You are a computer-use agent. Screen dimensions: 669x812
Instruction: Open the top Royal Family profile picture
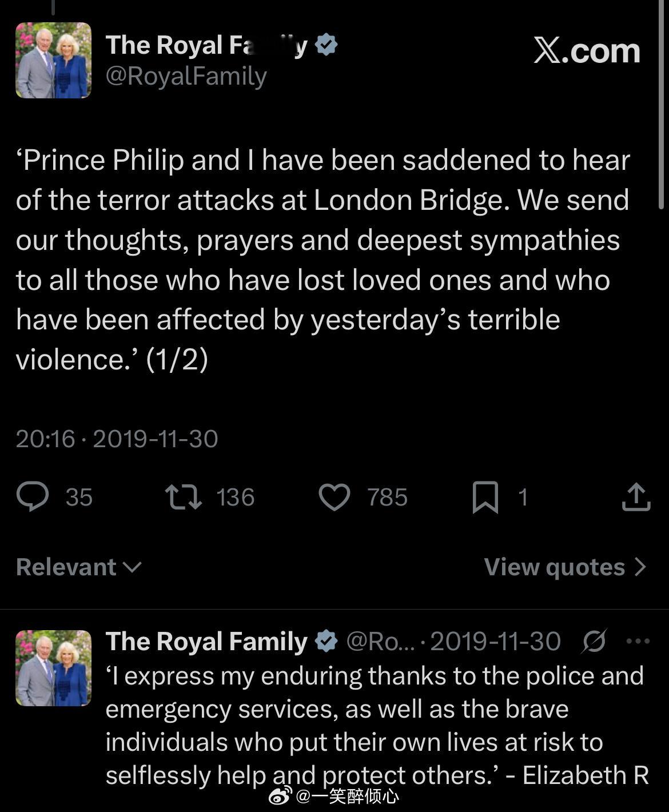point(53,61)
